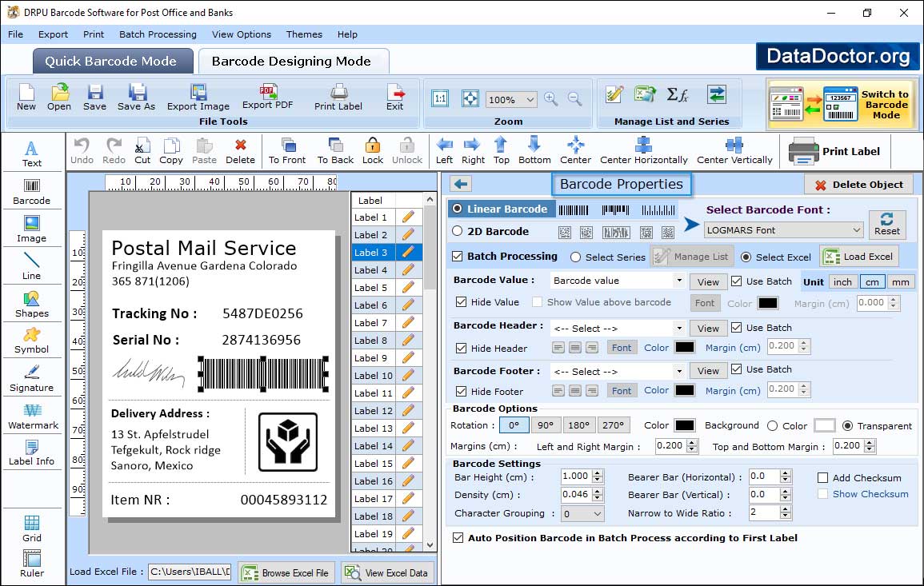
Task: Enable the Add Checksum checkbox
Action: click(822, 477)
